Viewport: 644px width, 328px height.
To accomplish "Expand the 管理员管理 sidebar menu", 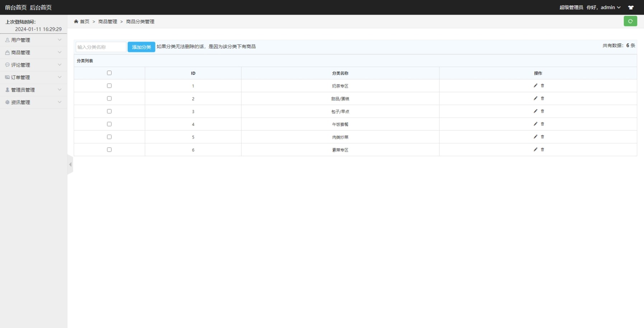I will click(33, 90).
